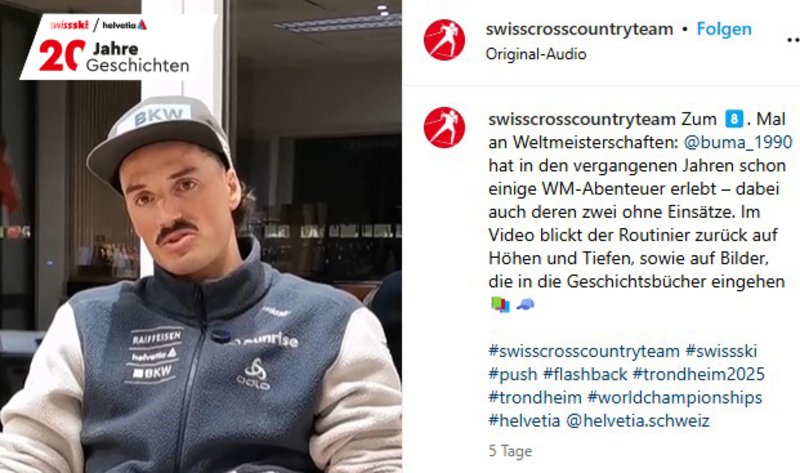Click the 5 Tage timestamp

(510, 451)
